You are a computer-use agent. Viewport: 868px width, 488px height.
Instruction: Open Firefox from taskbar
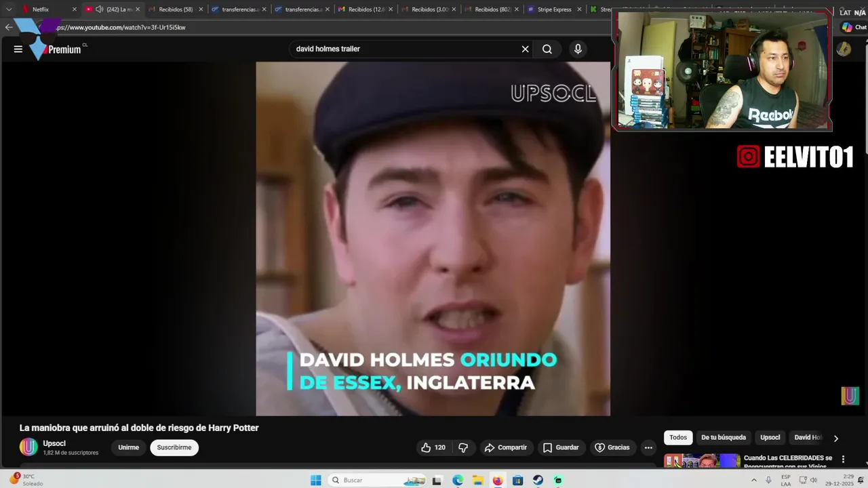498,480
